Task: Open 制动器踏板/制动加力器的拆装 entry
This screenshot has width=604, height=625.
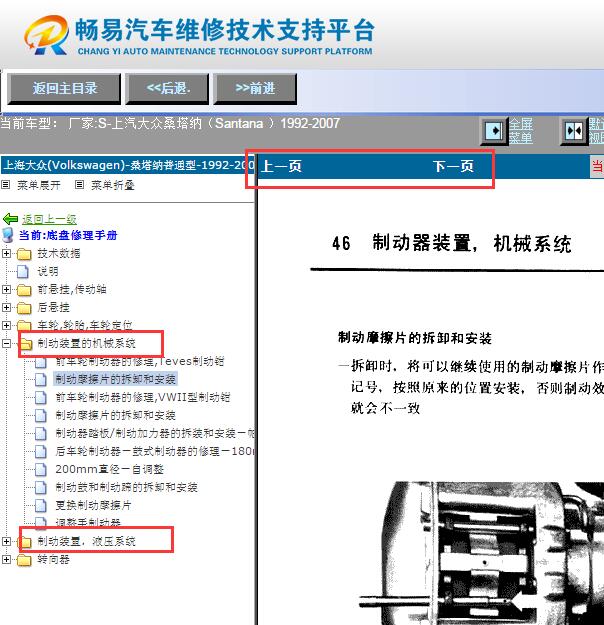Action: pos(155,433)
